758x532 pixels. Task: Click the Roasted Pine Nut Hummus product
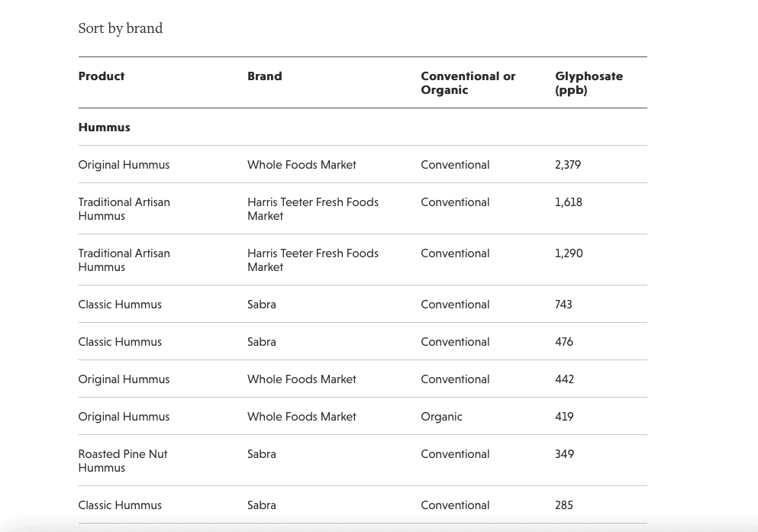(123, 461)
